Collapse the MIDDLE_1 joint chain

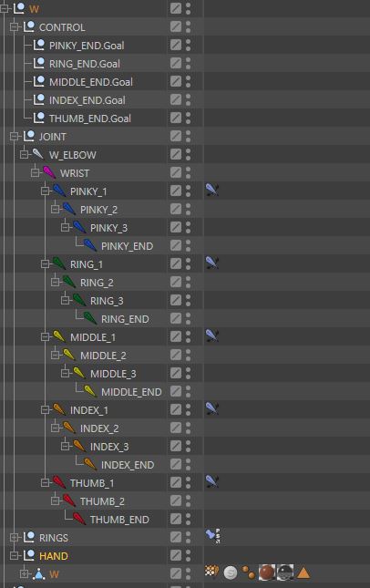[45, 336]
